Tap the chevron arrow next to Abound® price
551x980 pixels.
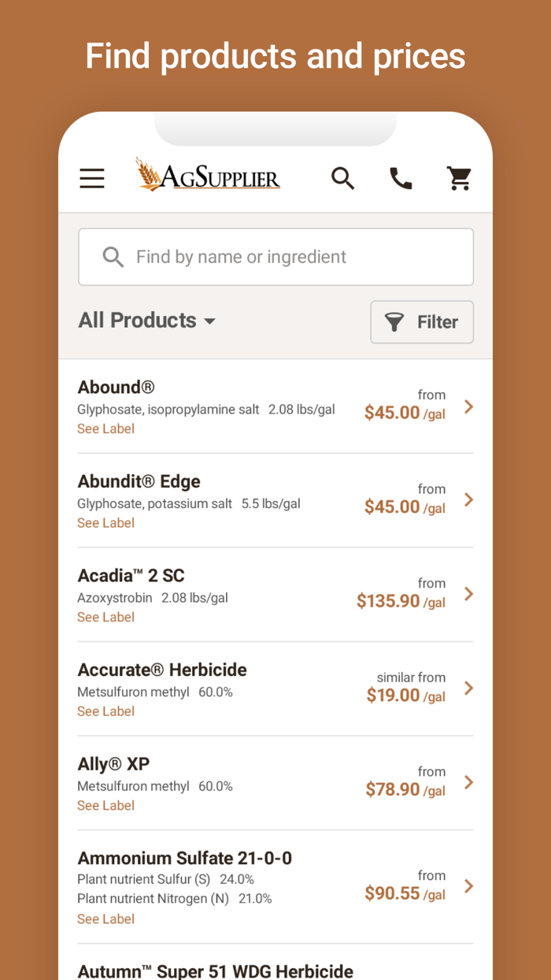tap(468, 406)
